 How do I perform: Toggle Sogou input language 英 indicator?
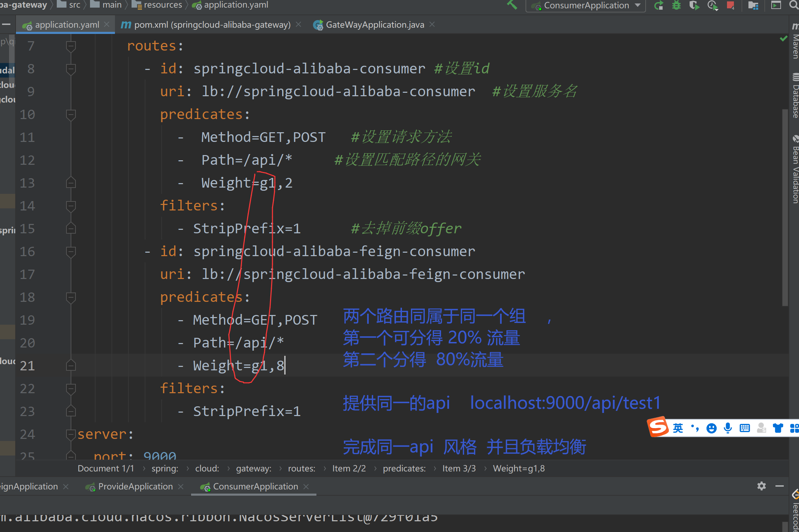(678, 428)
